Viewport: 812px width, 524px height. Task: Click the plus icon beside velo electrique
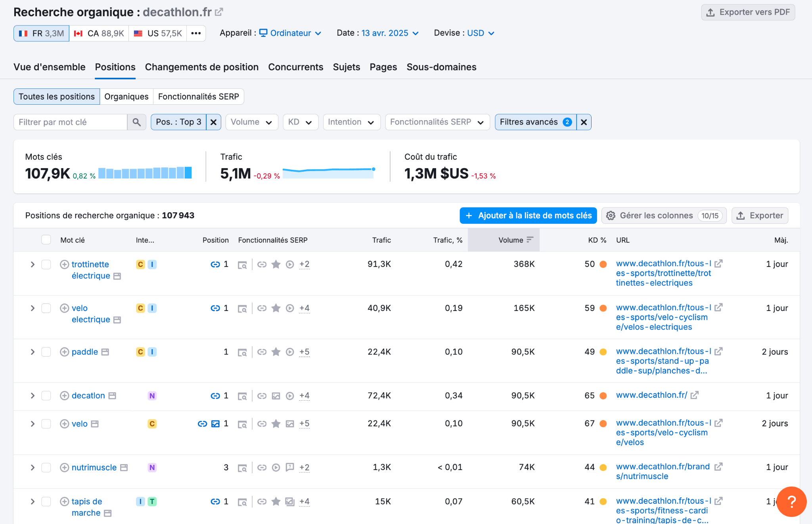(x=65, y=308)
